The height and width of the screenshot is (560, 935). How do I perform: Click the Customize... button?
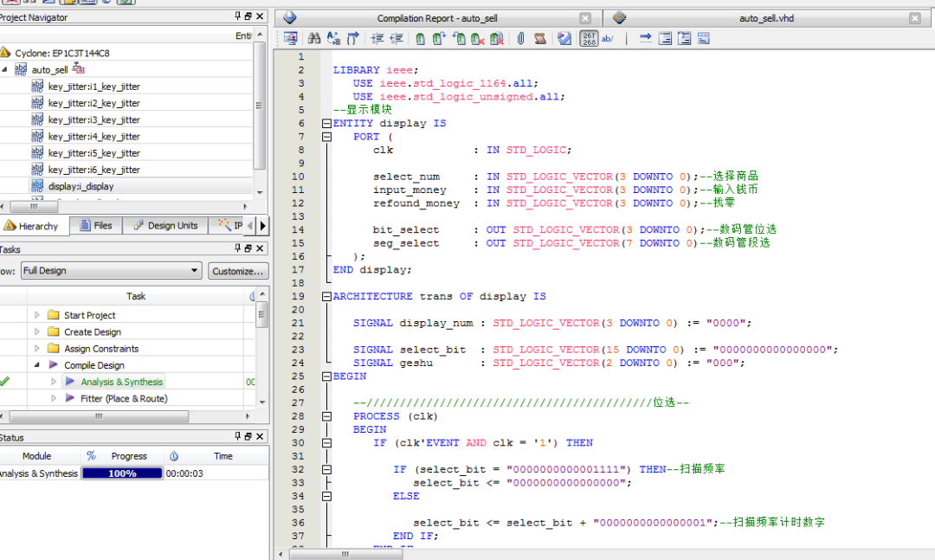(x=238, y=271)
